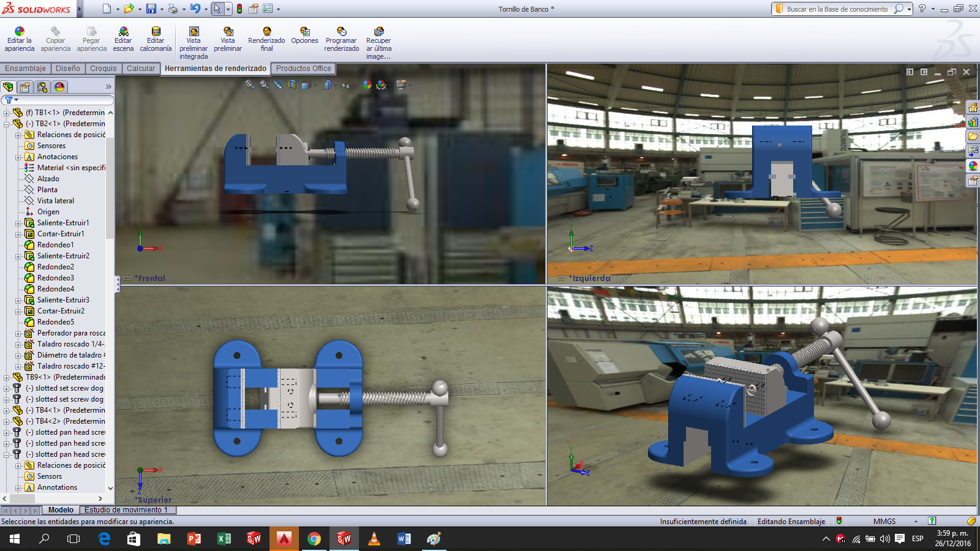
Task: Click the Editar escena tool
Action: (123, 39)
